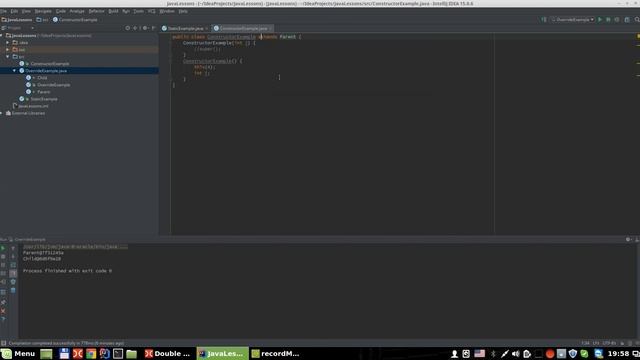The image size is (640, 360).
Task: Click the clock showing 19:58
Action: (x=618, y=353)
